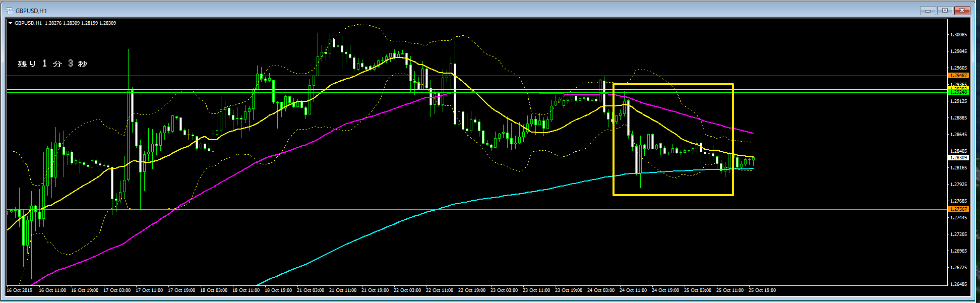Click the 1.28165 price scale label
The image size is (980, 303).
[x=959, y=168]
